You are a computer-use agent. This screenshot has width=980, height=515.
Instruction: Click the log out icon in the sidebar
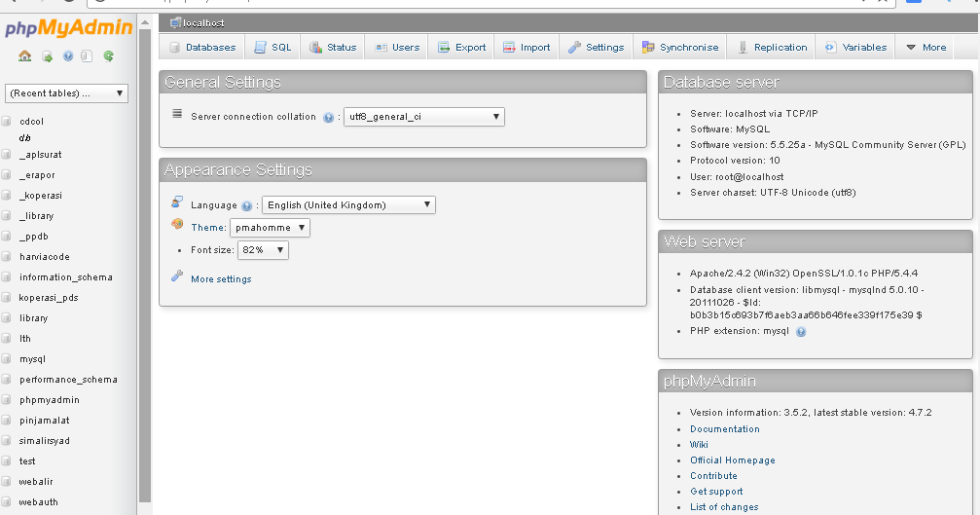tap(47, 56)
